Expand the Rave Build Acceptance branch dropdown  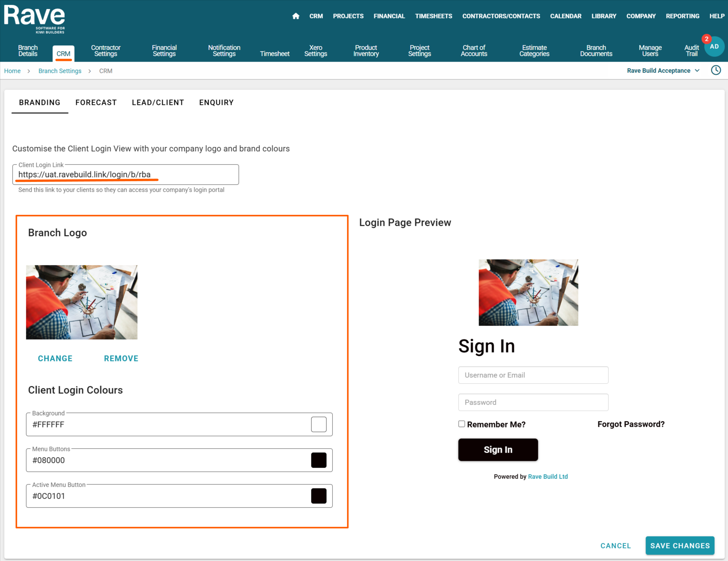(x=663, y=71)
